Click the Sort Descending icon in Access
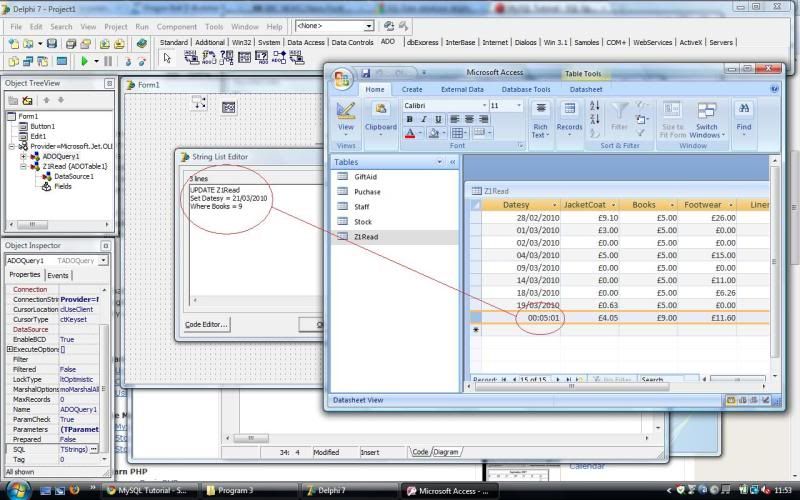800x500 pixels. coord(594,119)
